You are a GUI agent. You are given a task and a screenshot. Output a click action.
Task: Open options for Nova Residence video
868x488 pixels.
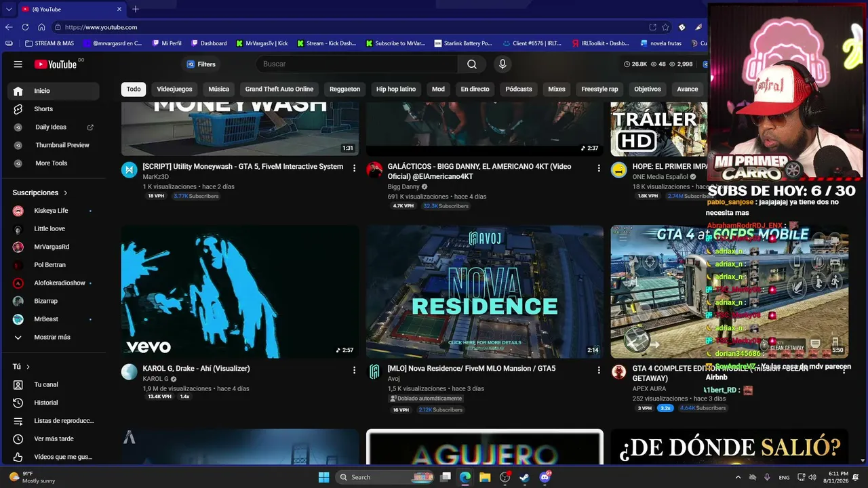pyautogui.click(x=599, y=370)
